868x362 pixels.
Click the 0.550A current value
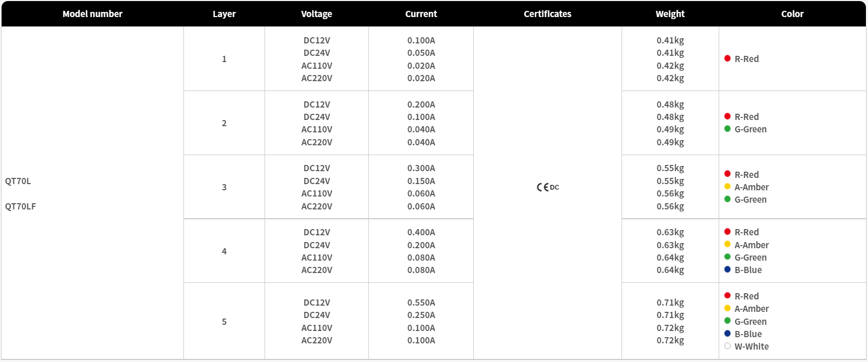[x=421, y=303]
